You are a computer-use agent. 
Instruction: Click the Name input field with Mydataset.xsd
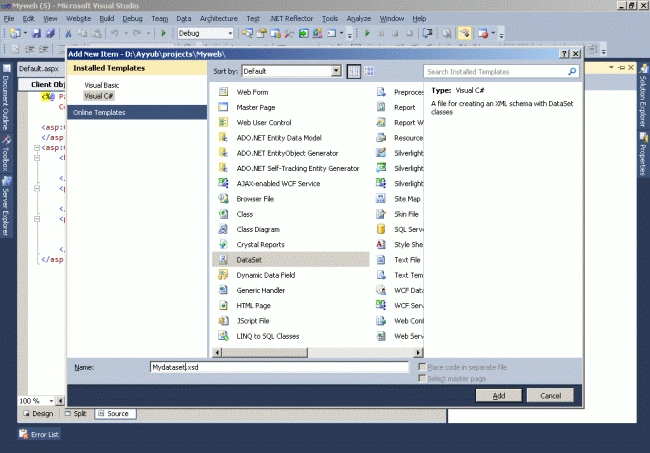(279, 367)
